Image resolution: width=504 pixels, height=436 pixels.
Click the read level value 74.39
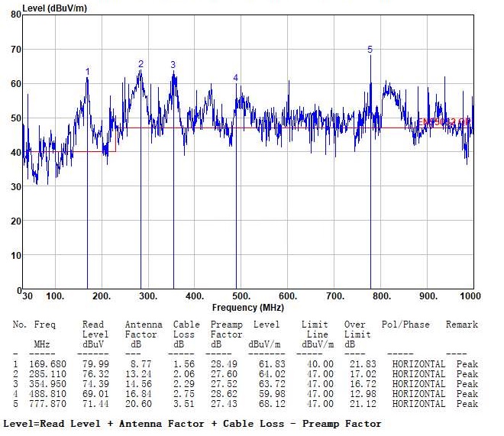point(95,384)
